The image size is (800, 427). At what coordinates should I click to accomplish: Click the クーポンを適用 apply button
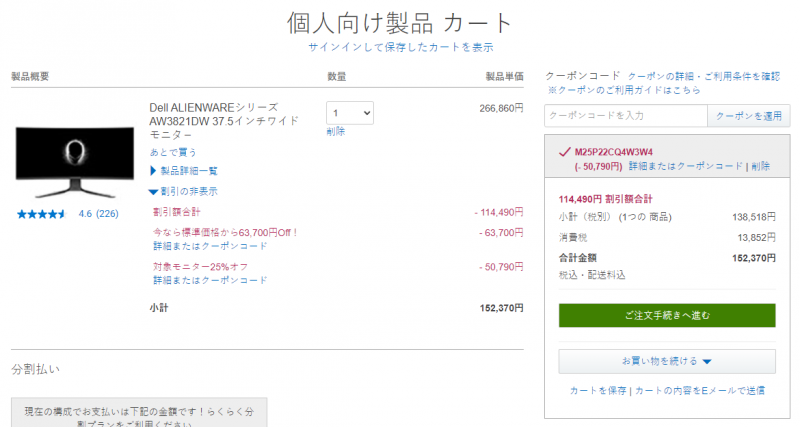click(749, 116)
